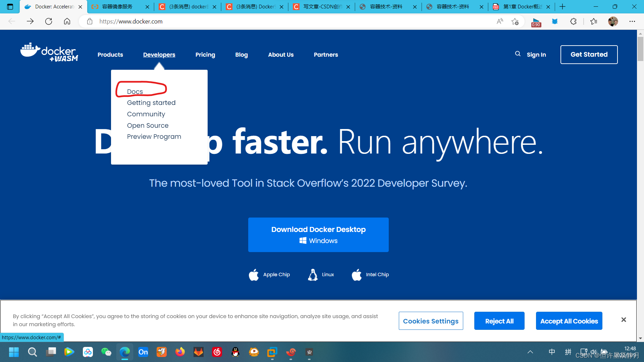Click the read aloud icon

500,21
